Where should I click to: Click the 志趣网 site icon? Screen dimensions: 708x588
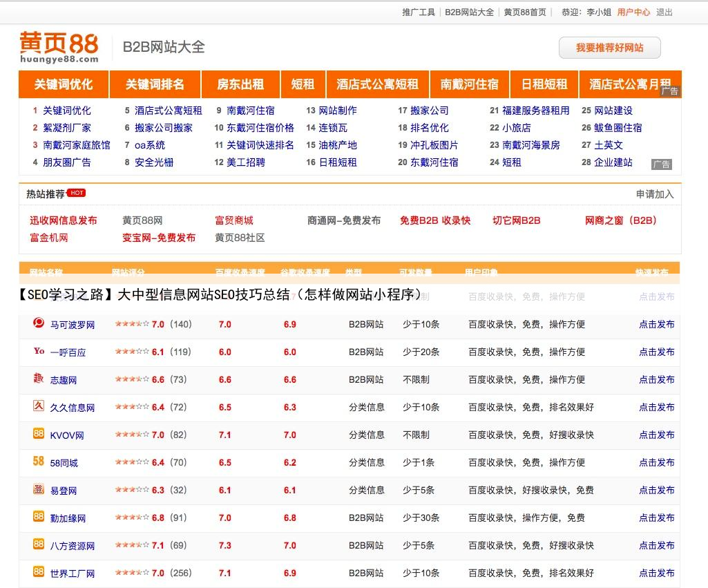(x=39, y=379)
